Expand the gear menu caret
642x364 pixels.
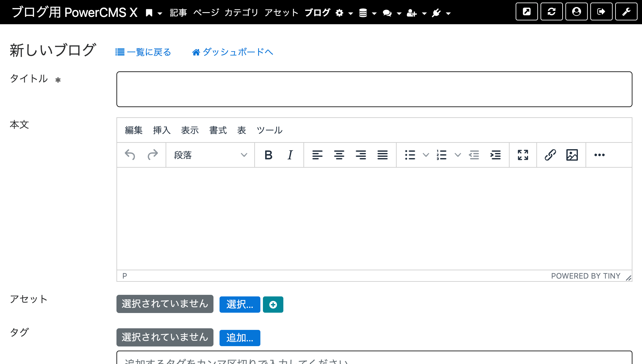point(351,14)
